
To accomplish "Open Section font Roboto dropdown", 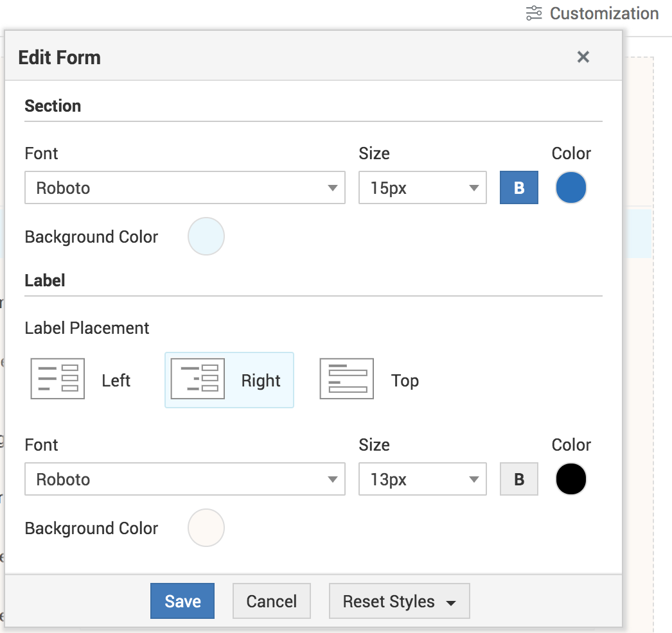I will (x=185, y=188).
